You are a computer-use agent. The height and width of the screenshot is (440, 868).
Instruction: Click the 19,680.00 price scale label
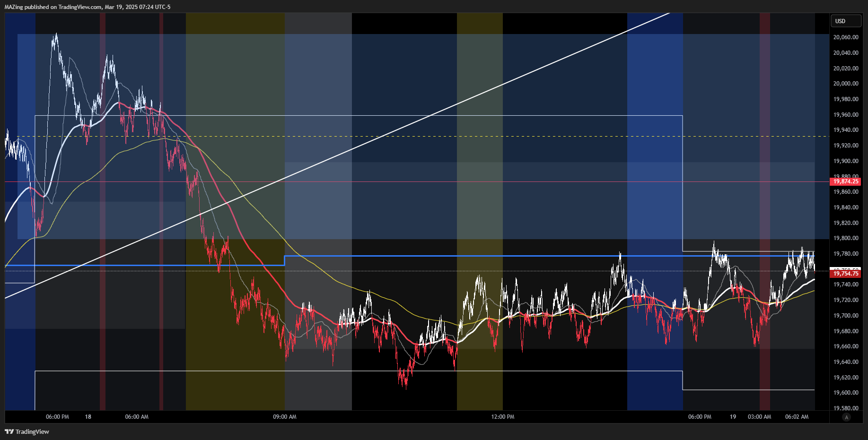846,331
